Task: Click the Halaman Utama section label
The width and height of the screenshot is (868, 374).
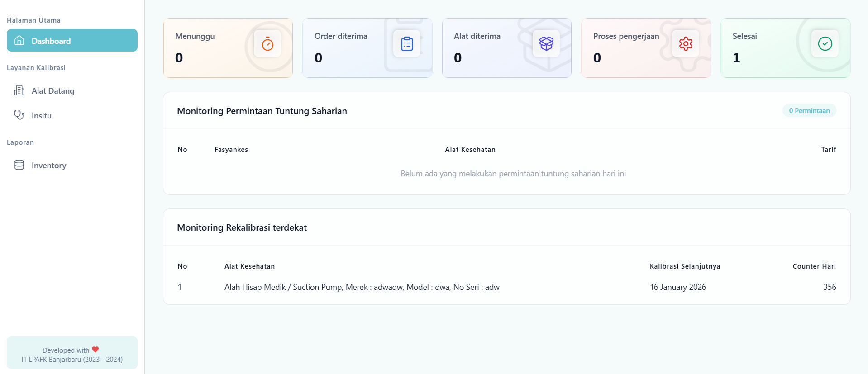Action: coord(33,20)
